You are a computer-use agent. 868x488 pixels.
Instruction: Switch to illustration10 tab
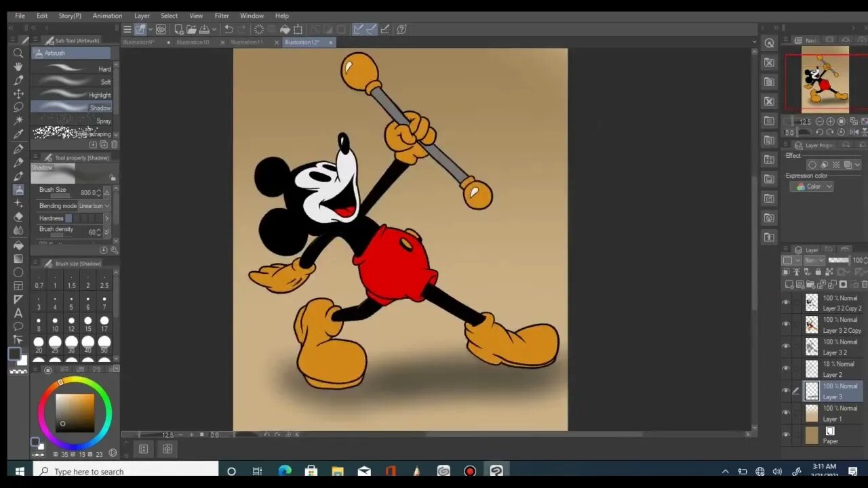coord(193,42)
